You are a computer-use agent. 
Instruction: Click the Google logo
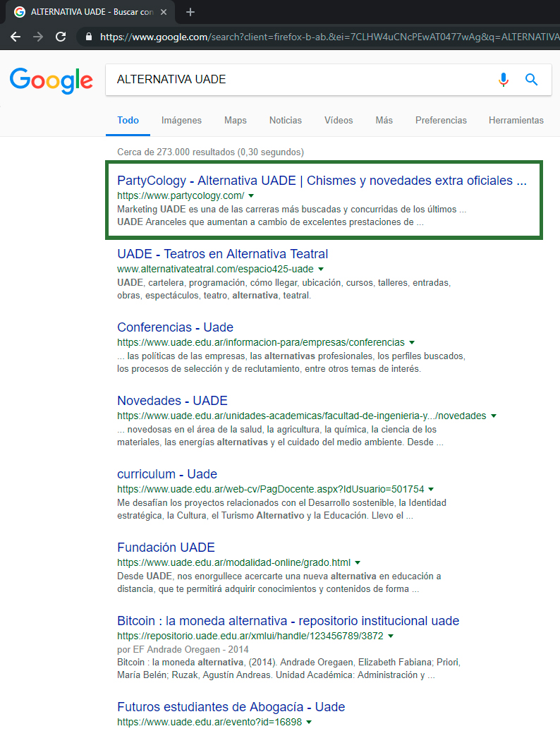51,80
